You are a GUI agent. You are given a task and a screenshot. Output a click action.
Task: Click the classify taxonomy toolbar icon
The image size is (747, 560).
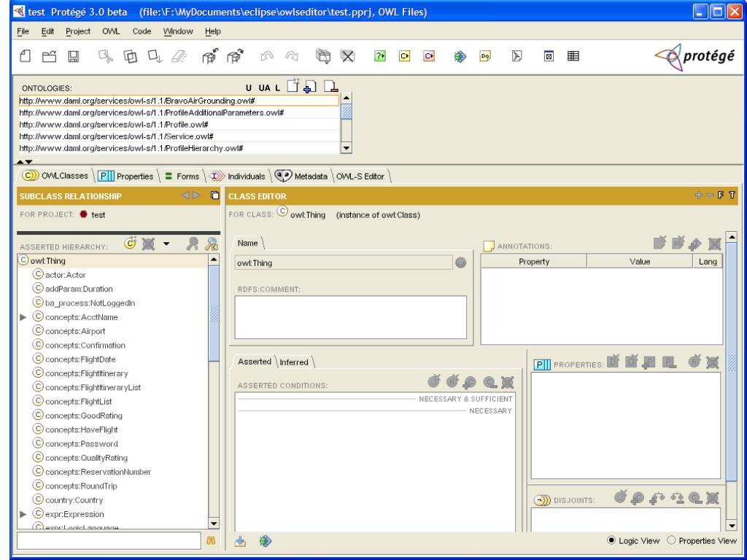(x=460, y=57)
